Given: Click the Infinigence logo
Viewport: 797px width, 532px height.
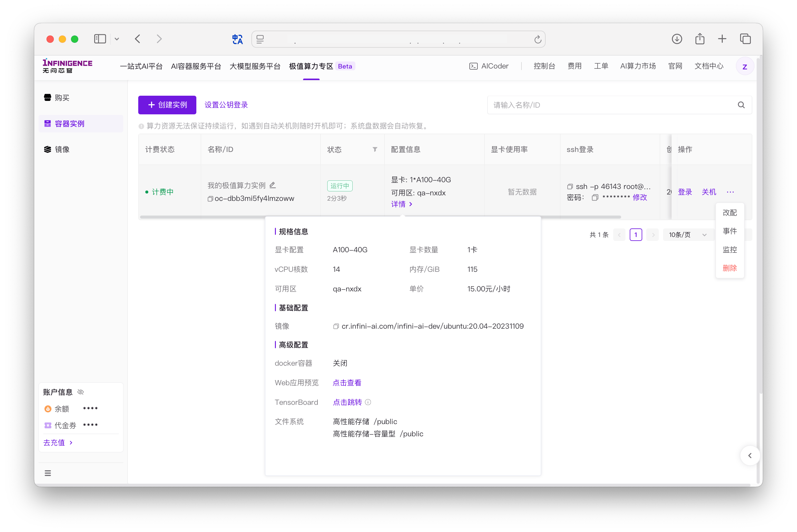Looking at the screenshot, I should point(67,66).
